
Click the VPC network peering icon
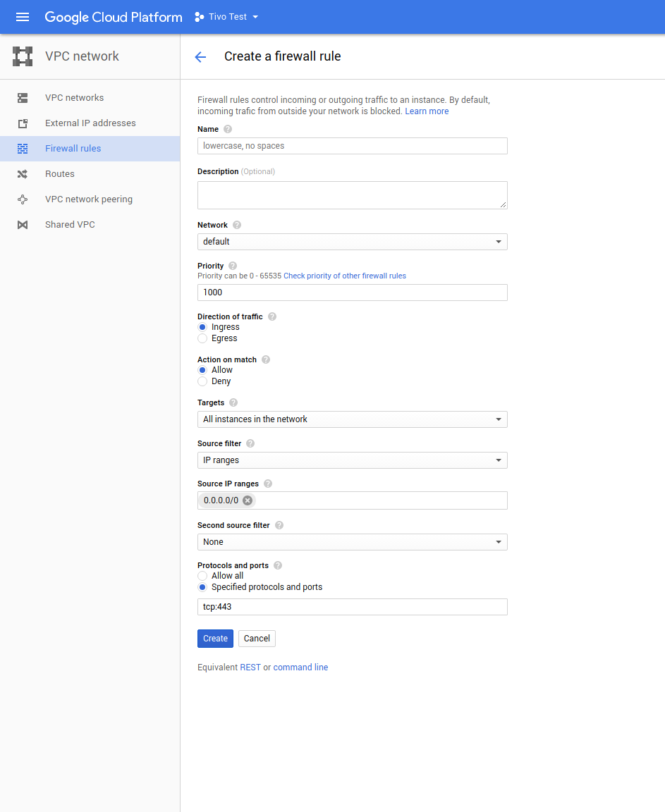coord(23,199)
